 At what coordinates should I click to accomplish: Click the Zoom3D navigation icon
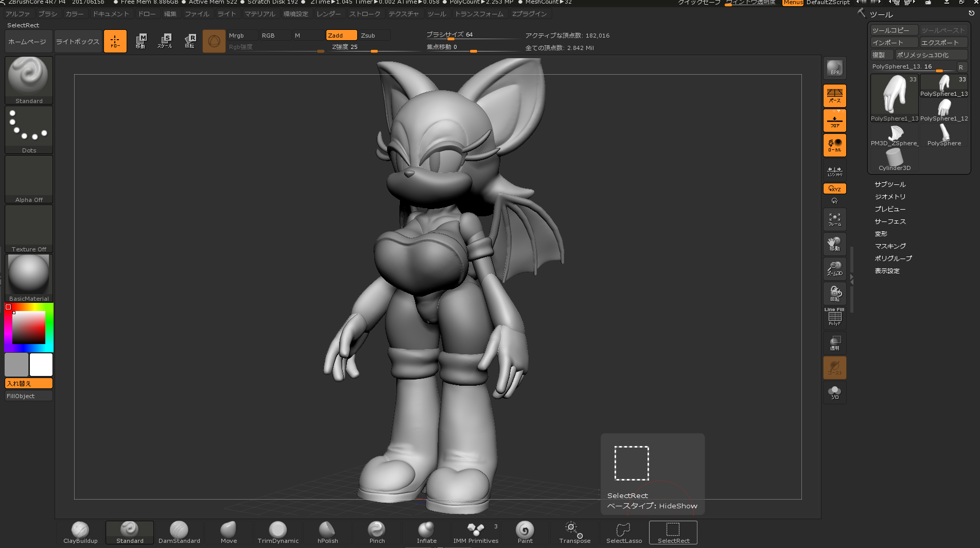coord(834,268)
